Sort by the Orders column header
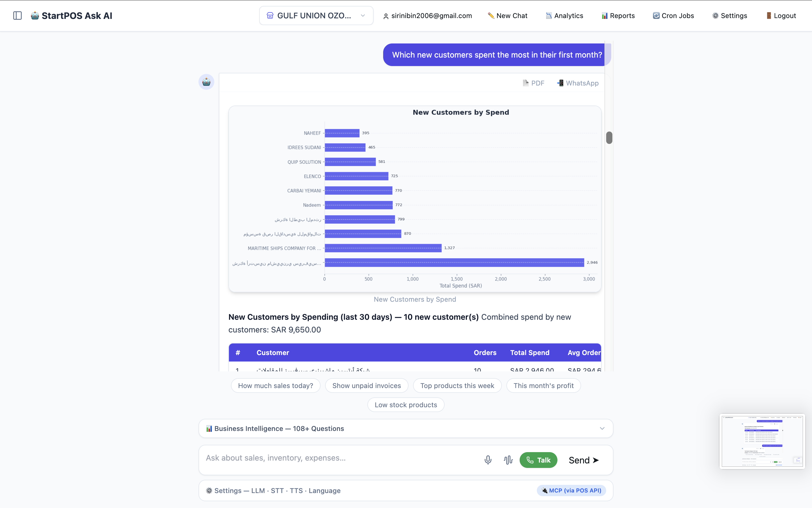The height and width of the screenshot is (508, 812). 485,352
